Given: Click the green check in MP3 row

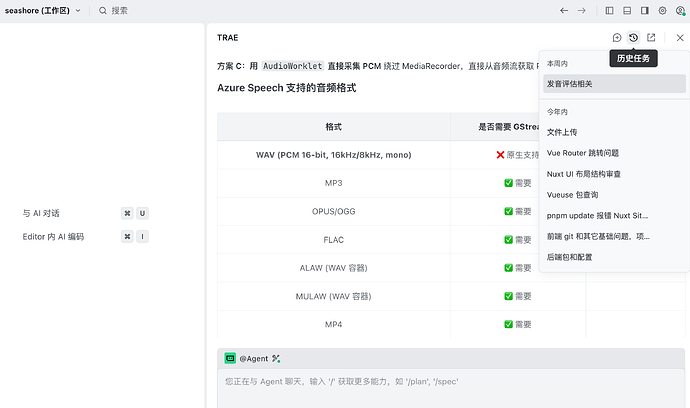Looking at the screenshot, I should [x=508, y=183].
